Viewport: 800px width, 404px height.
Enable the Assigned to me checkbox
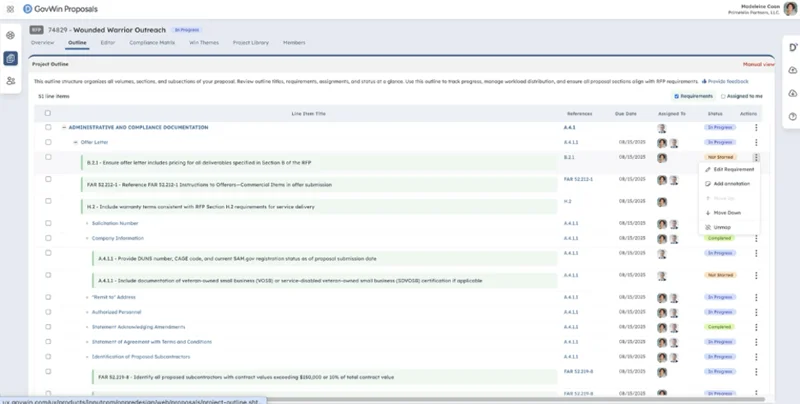coord(723,96)
